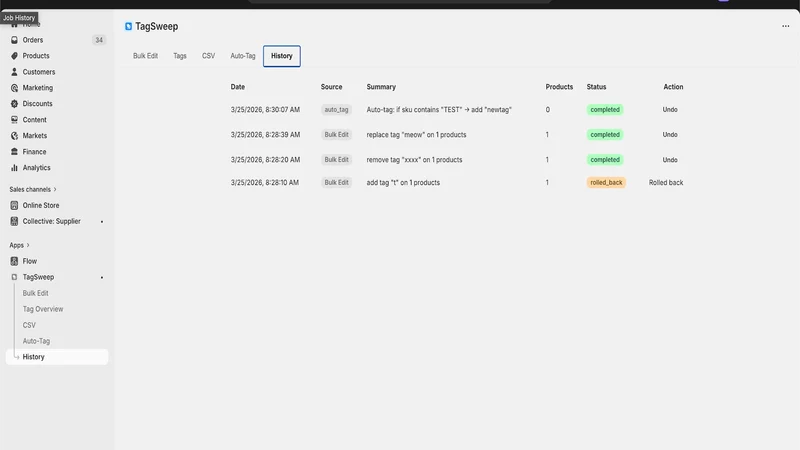Switch to the Bulk Edit tab
This screenshot has width=800, height=450.
click(145, 56)
